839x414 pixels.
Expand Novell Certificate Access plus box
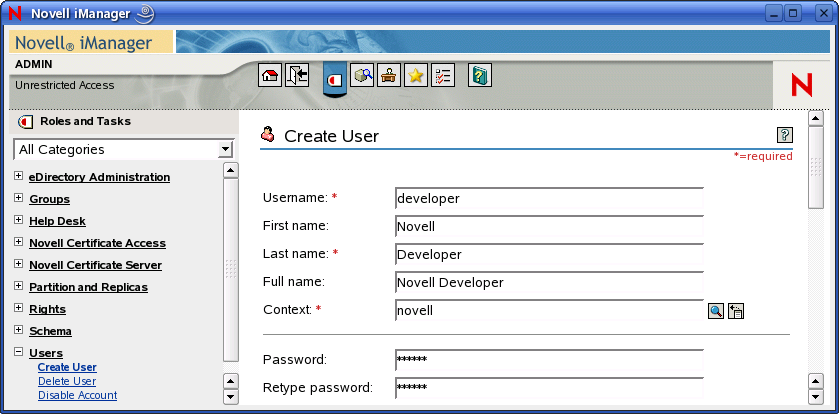(x=19, y=242)
